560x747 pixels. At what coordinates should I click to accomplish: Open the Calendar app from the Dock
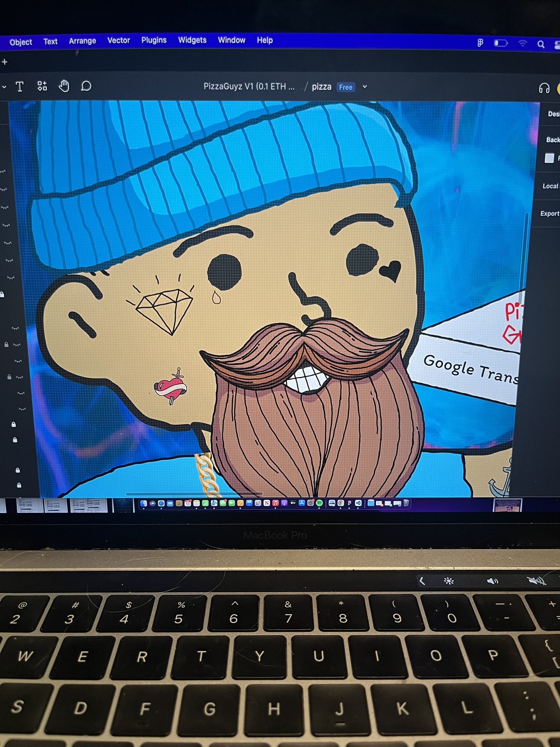(x=188, y=503)
